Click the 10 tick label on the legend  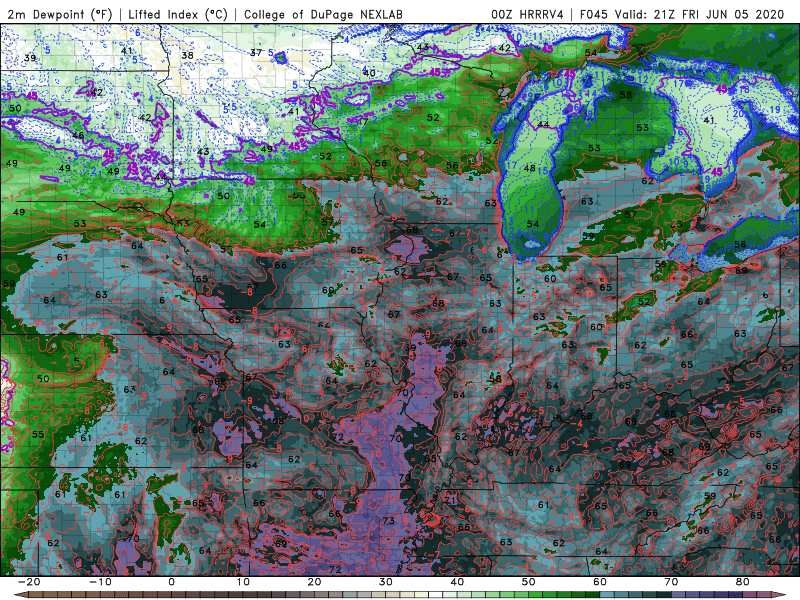click(x=243, y=582)
